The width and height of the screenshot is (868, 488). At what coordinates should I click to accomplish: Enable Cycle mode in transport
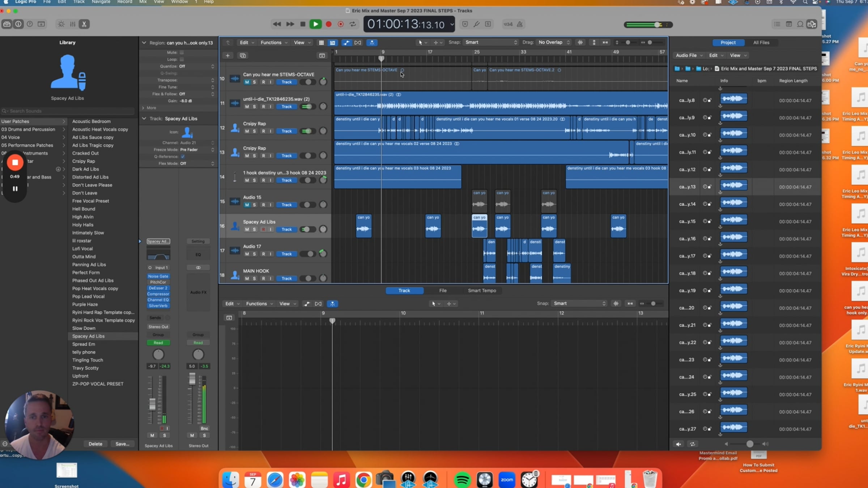(x=353, y=24)
